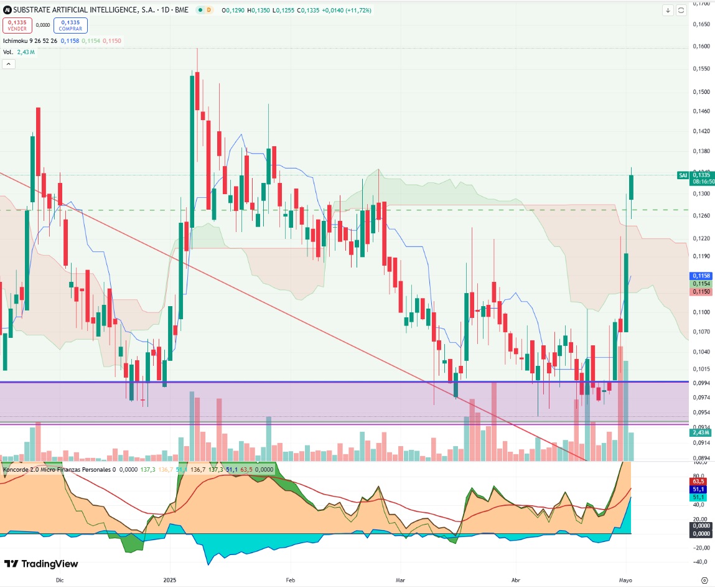Click the Abr label on time axis
This screenshot has height=588, width=715.
click(x=516, y=581)
